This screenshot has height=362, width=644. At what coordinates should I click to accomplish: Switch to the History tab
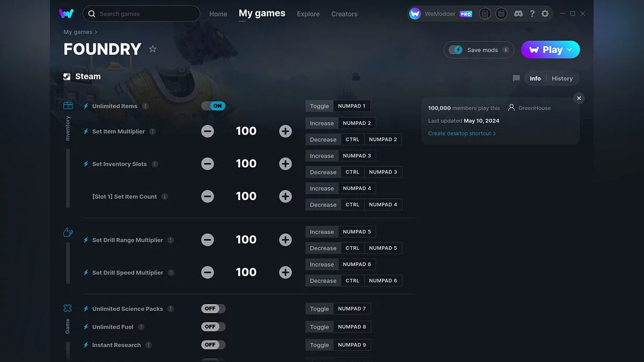562,78
